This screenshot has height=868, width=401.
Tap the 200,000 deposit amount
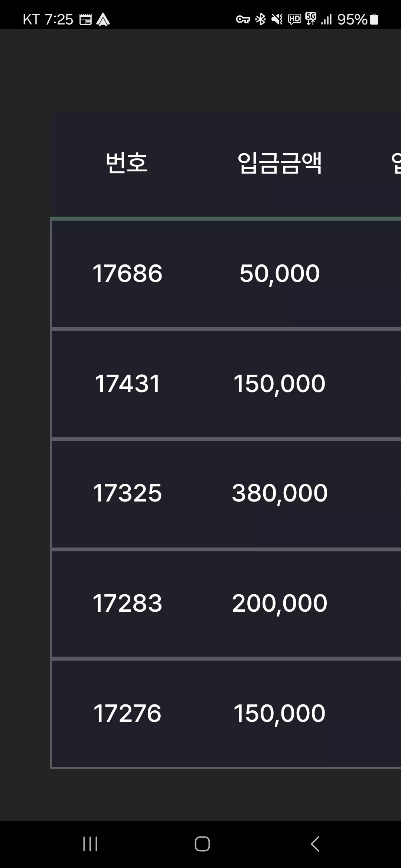[280, 604]
